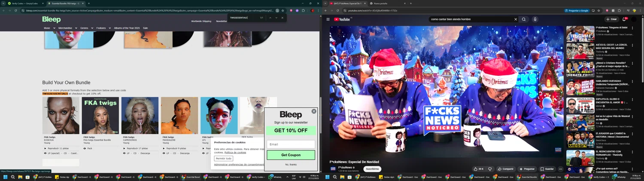Start YouTube voice search with microphone
The height and width of the screenshot is (181, 644).
pyautogui.click(x=535, y=19)
